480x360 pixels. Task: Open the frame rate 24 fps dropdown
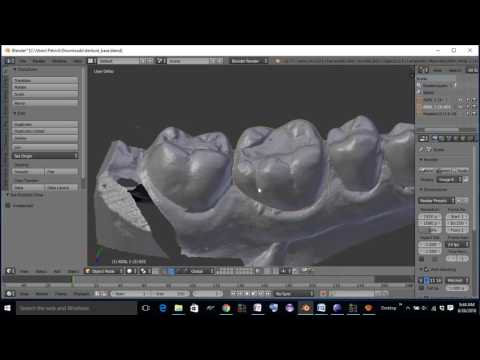(458, 244)
